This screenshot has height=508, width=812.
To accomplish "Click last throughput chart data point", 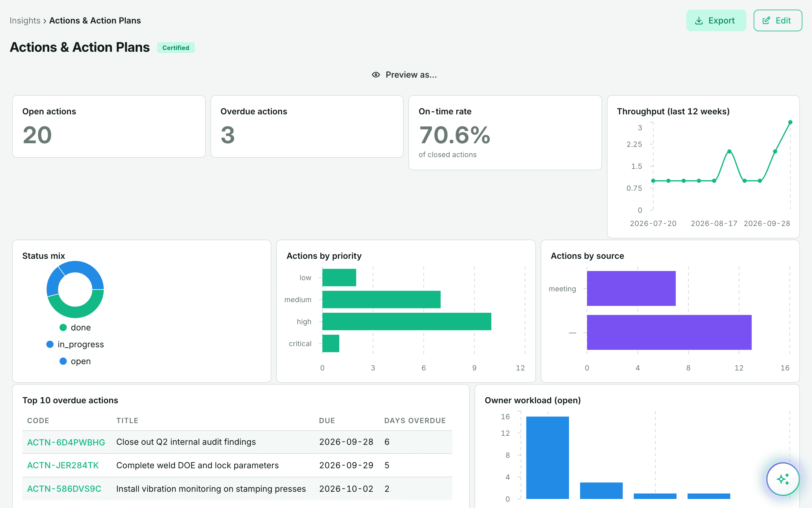I will [790, 122].
